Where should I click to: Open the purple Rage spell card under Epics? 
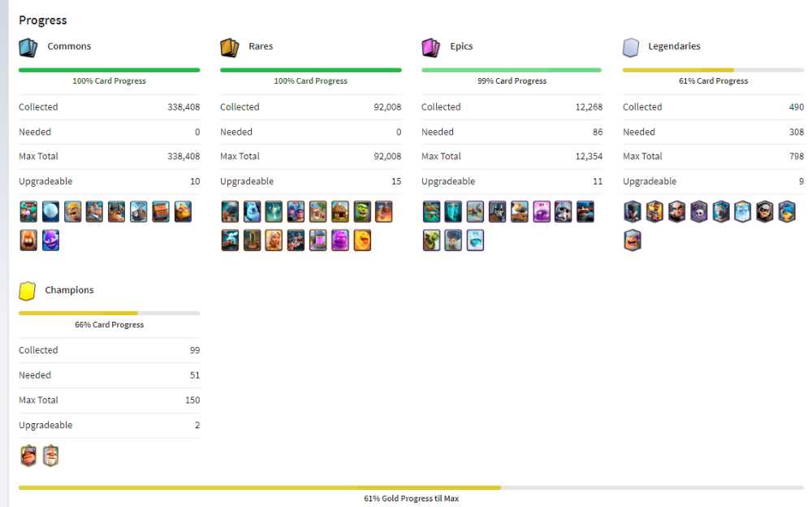[x=542, y=211]
